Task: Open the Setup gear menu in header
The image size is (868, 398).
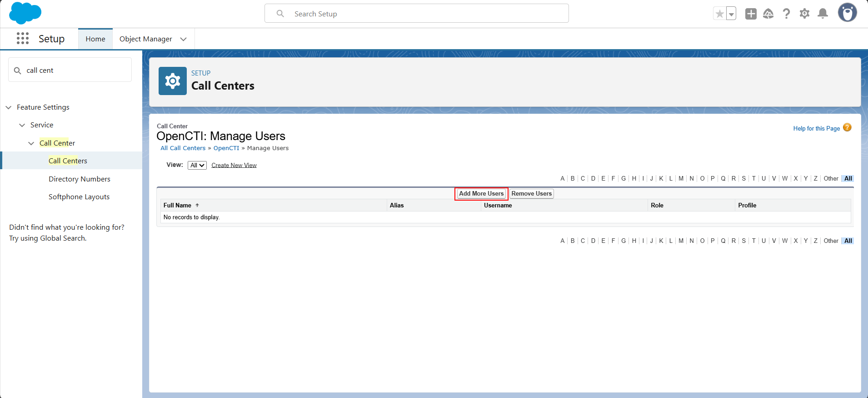Action: point(804,14)
